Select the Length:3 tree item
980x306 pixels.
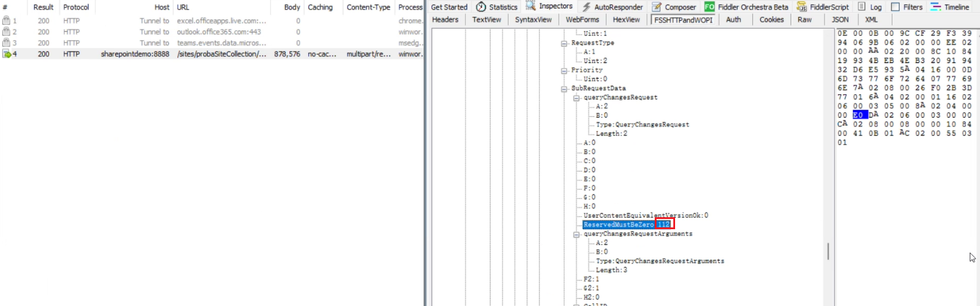pyautogui.click(x=611, y=270)
